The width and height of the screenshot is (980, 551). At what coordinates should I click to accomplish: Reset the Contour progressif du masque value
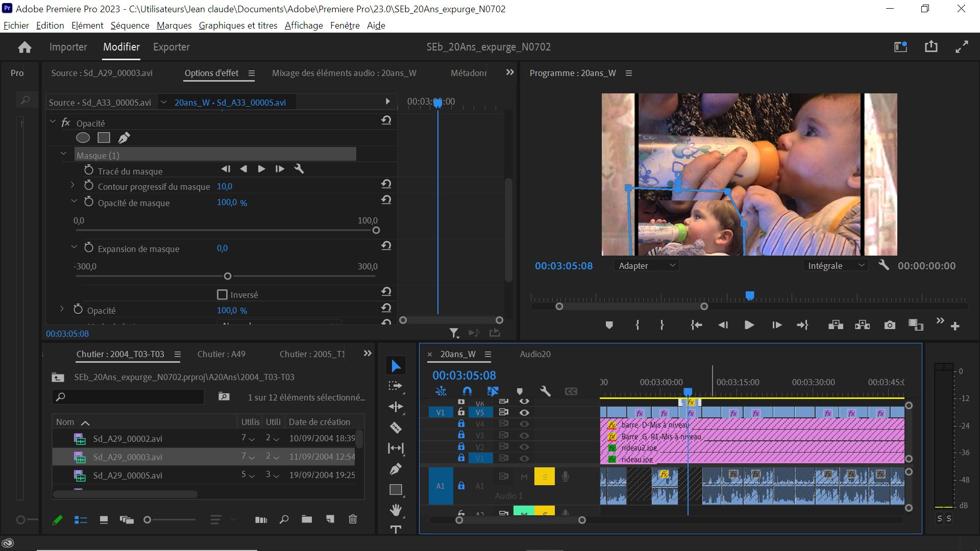point(386,184)
